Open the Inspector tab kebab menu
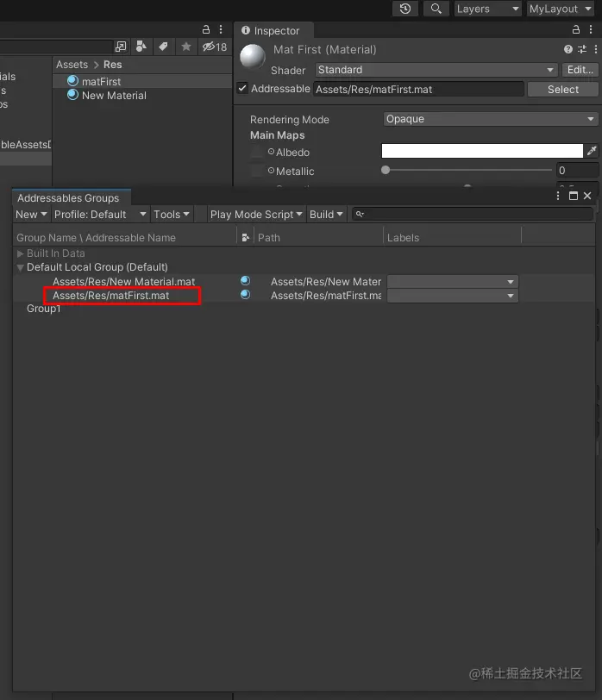The width and height of the screenshot is (602, 700). tap(591, 29)
